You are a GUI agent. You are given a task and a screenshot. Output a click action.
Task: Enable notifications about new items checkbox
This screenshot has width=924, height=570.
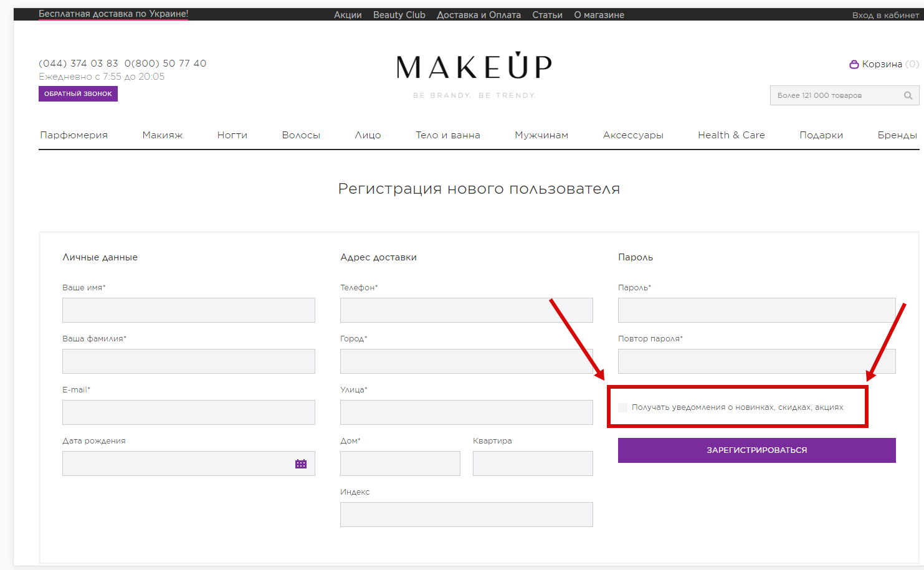622,407
